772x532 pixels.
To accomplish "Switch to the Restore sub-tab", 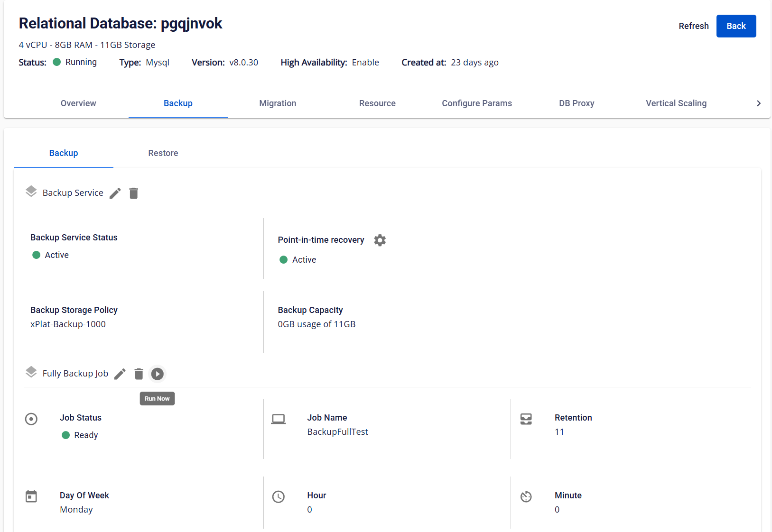I will point(163,153).
